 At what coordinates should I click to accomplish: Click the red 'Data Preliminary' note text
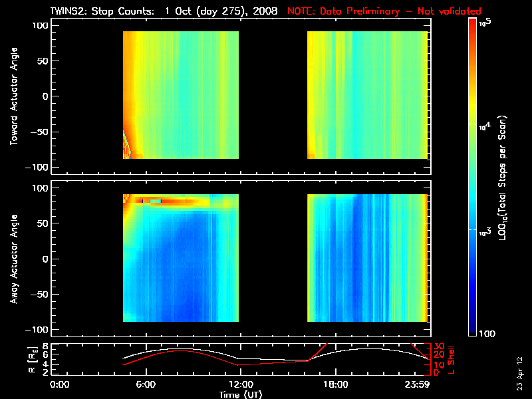click(384, 11)
